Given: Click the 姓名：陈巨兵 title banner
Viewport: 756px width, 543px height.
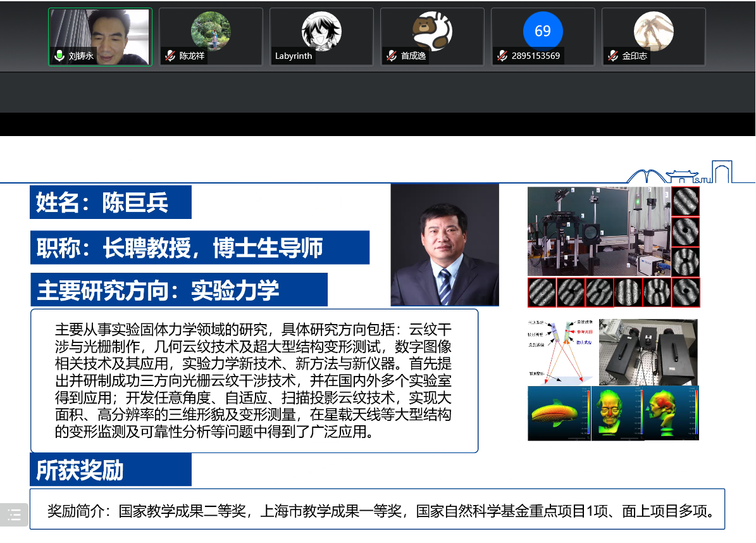Looking at the screenshot, I should click(x=111, y=202).
